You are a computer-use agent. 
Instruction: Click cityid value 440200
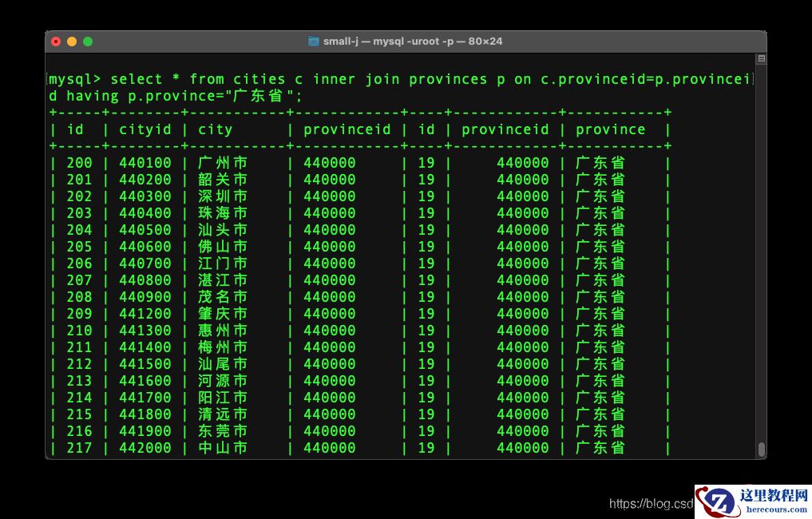(x=145, y=180)
